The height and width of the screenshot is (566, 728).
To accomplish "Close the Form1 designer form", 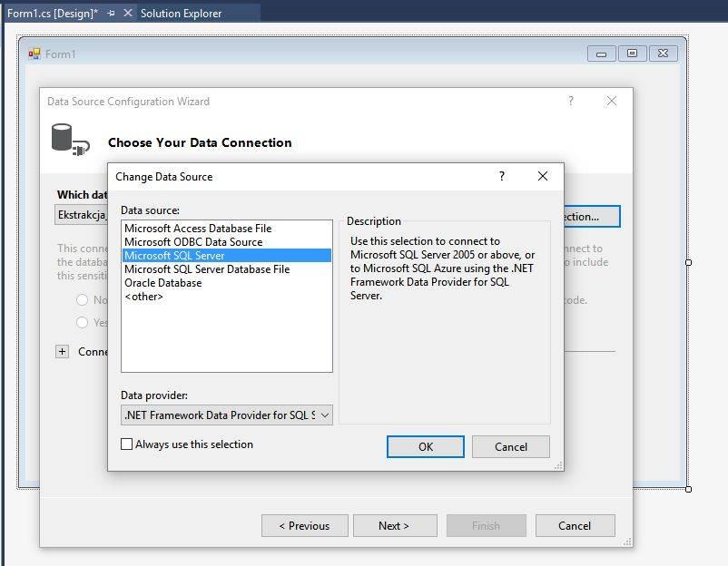I will click(663, 54).
